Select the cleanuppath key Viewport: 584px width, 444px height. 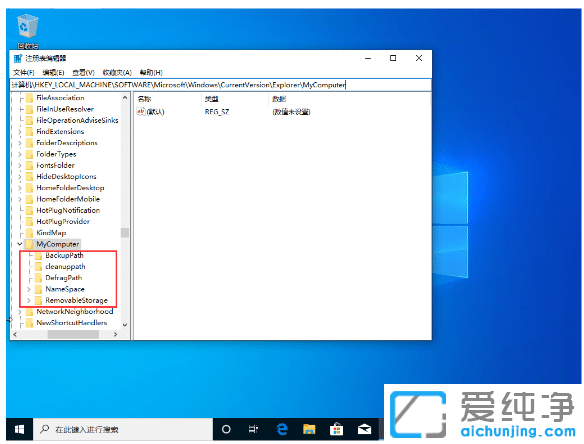tap(65, 267)
